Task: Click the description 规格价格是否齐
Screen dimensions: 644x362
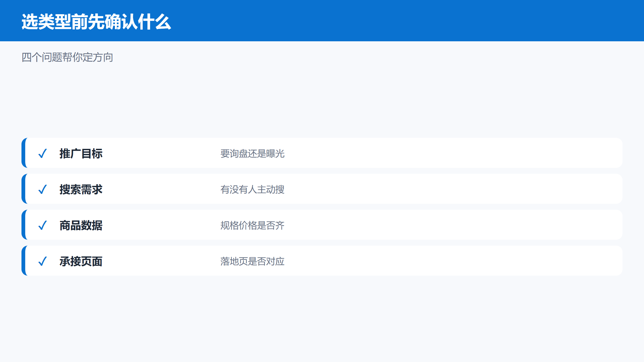Action: click(x=253, y=226)
